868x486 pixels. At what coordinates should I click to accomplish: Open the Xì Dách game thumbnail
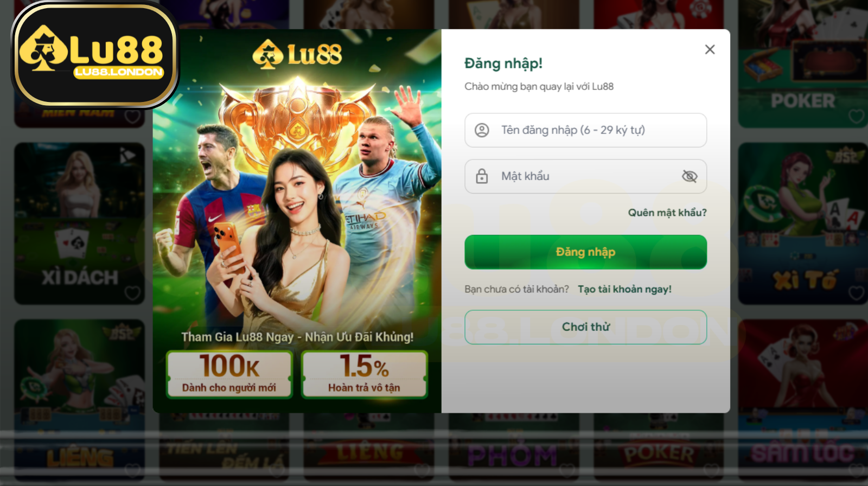(x=79, y=223)
